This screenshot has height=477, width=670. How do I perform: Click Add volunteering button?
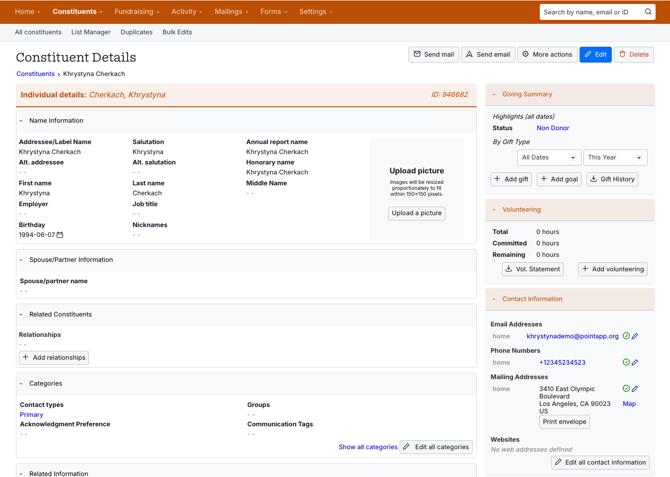point(613,269)
